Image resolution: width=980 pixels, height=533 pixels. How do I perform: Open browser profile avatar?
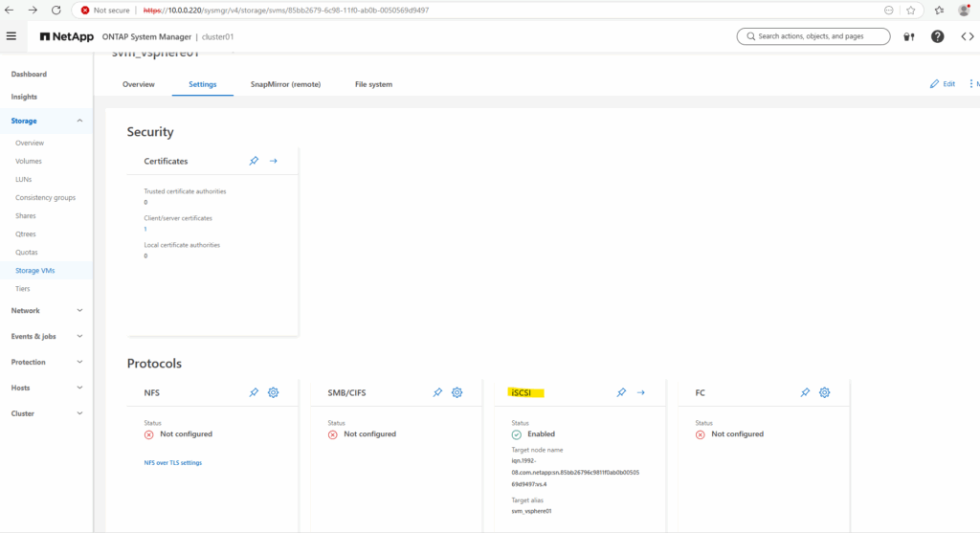964,10
